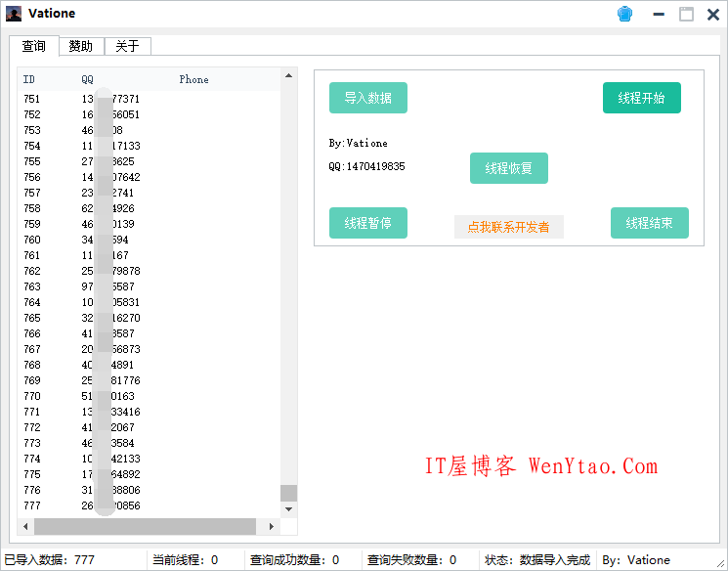Select row with ID 767

pyautogui.click(x=149, y=349)
